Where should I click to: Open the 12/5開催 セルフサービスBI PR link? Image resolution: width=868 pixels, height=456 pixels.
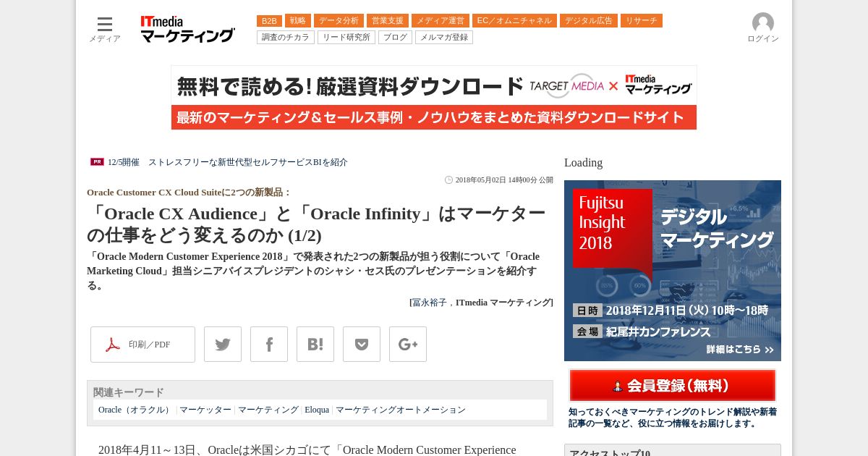click(x=228, y=162)
